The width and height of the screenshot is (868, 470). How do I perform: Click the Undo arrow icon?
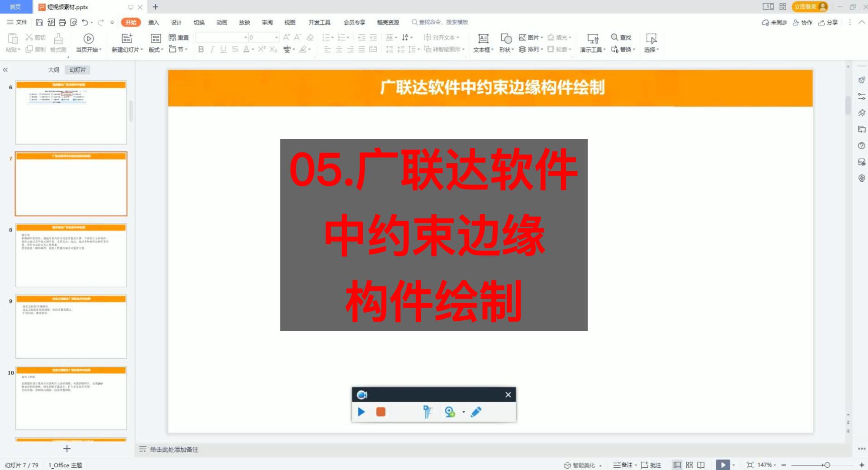[x=85, y=22]
